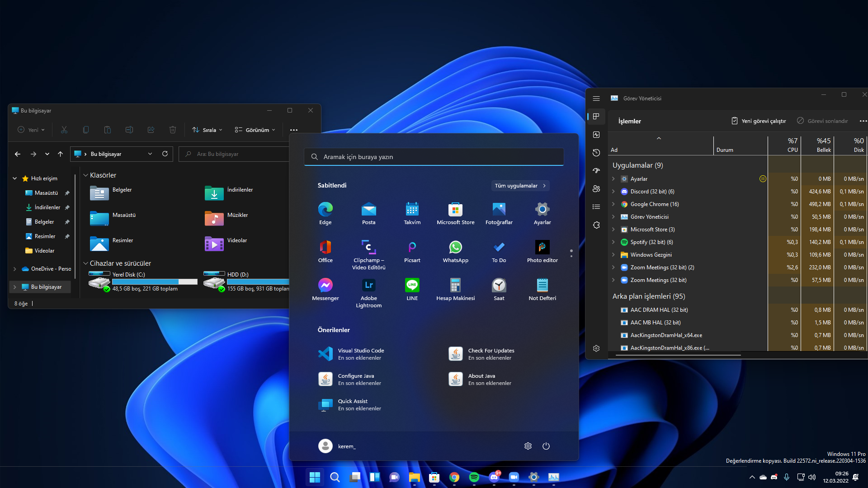The width and height of the screenshot is (868, 488).
Task: Select OneDrive in navigation pane
Action: point(50,269)
